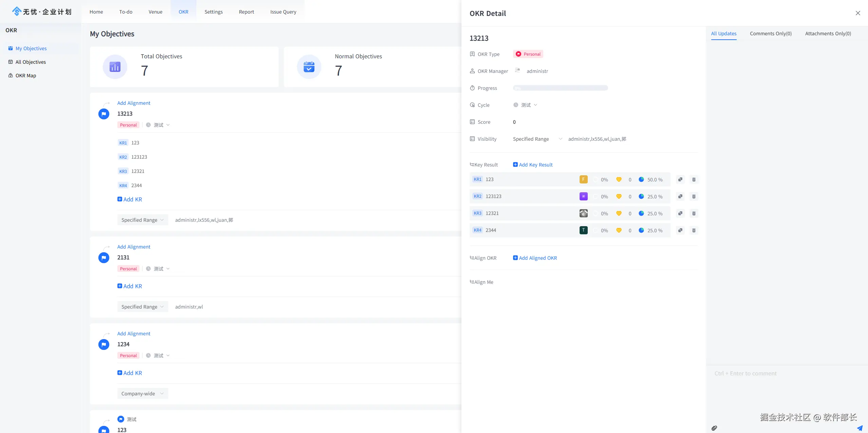Screen dimensions: 868x433
Task: Click the blue flag icon beside objective 2131
Action: point(104,258)
